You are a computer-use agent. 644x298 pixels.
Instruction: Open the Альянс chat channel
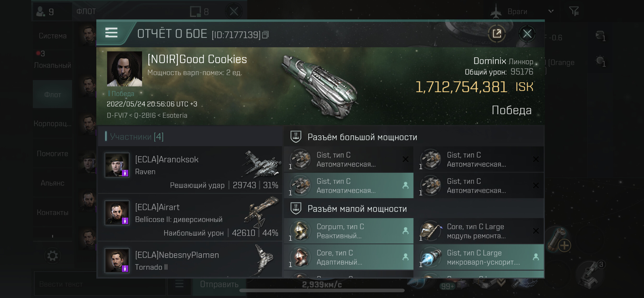[x=52, y=183]
